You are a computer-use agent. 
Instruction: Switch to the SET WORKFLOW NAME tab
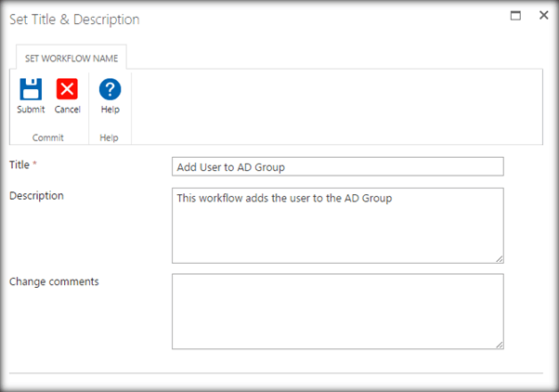tap(70, 58)
